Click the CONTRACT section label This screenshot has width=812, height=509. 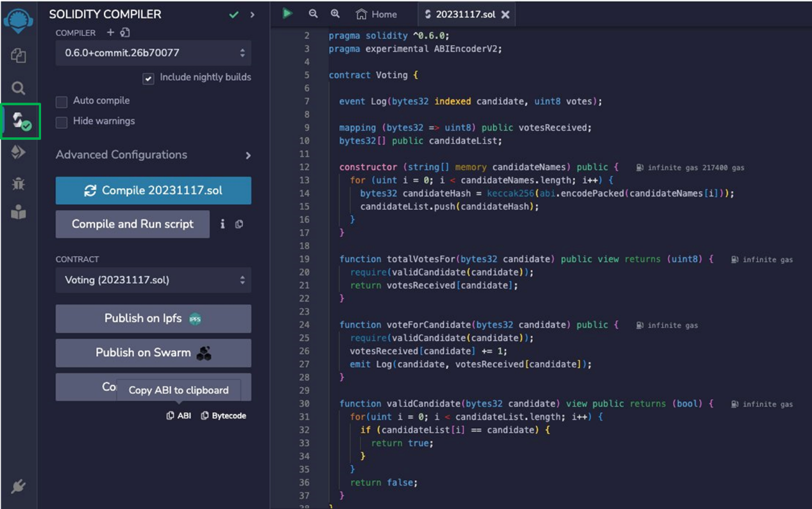click(x=78, y=259)
